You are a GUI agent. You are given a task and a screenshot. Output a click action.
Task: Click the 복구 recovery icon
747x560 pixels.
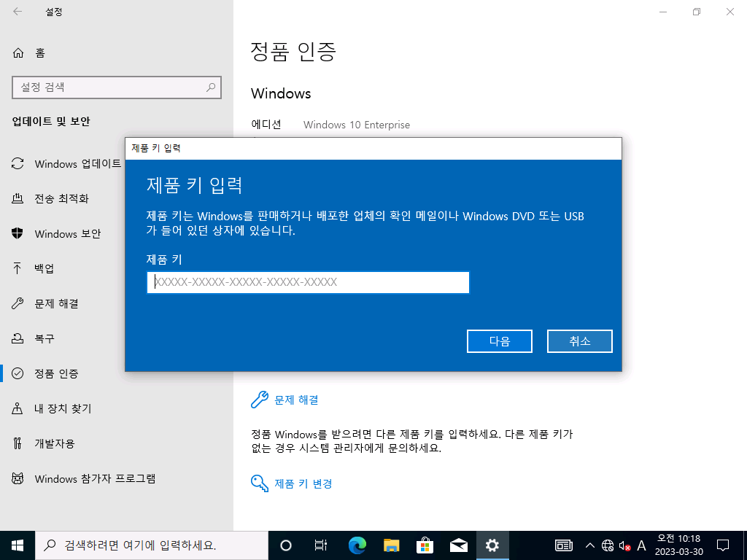pos(18,338)
